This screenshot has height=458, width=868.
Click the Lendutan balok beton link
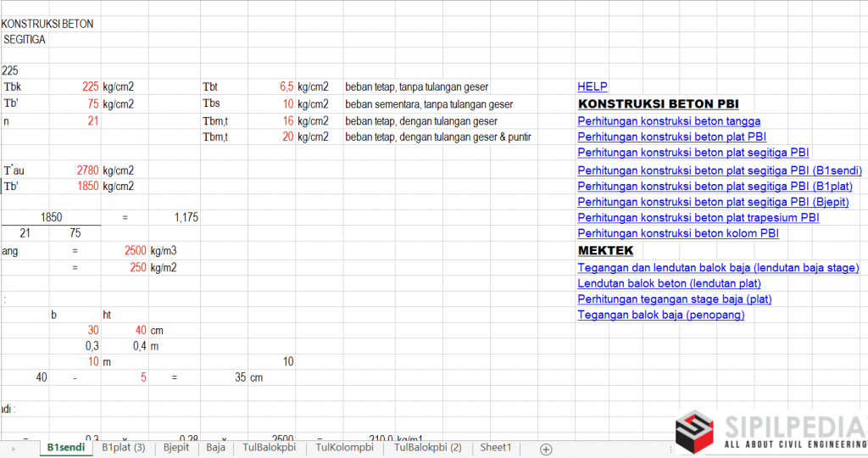[669, 283]
